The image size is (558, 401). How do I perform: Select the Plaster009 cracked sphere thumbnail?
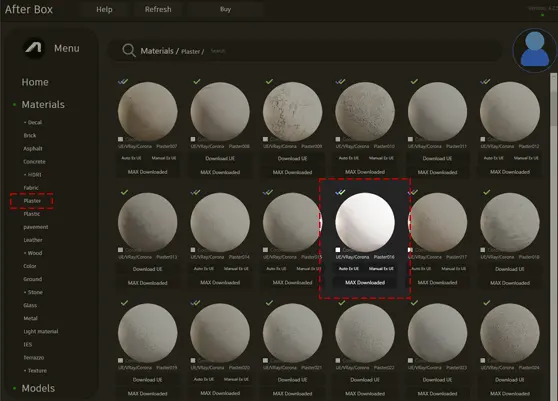(x=293, y=111)
